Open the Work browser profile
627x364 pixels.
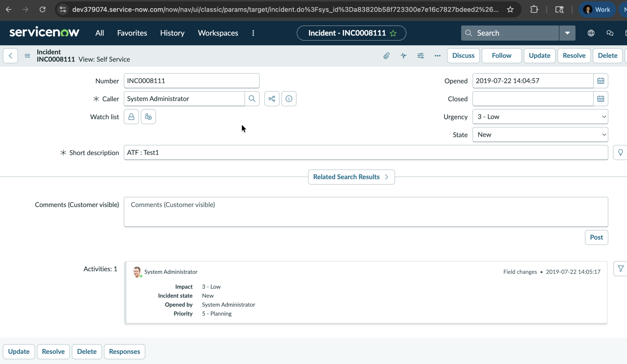coord(597,9)
